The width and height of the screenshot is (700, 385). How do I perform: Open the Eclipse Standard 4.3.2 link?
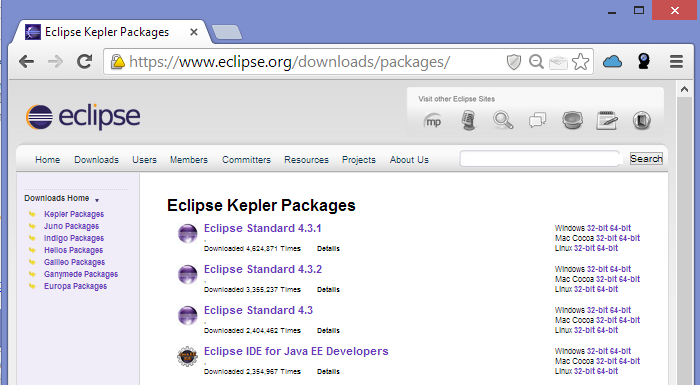click(263, 269)
